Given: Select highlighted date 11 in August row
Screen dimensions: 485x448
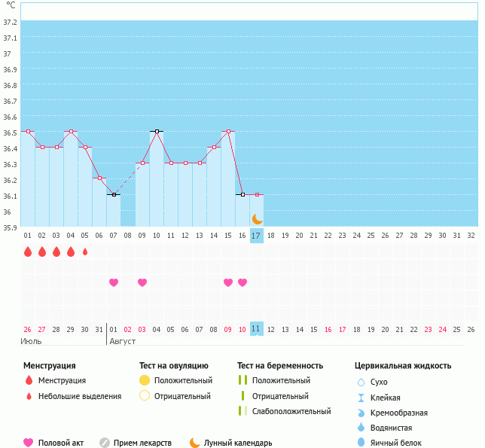Looking at the screenshot, I should point(257,329).
